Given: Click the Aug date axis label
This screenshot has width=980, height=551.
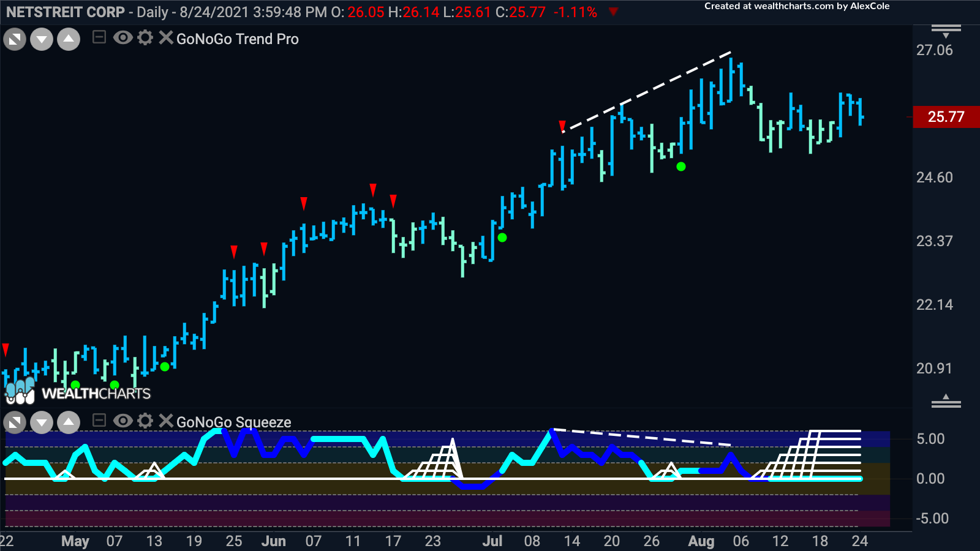Looking at the screenshot, I should pos(701,541).
